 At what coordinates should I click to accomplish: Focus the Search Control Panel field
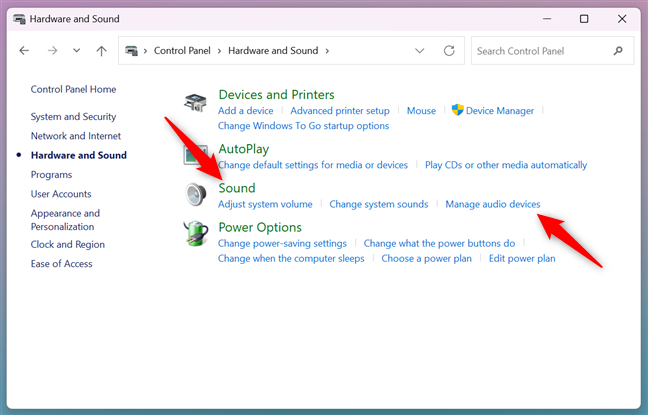553,51
